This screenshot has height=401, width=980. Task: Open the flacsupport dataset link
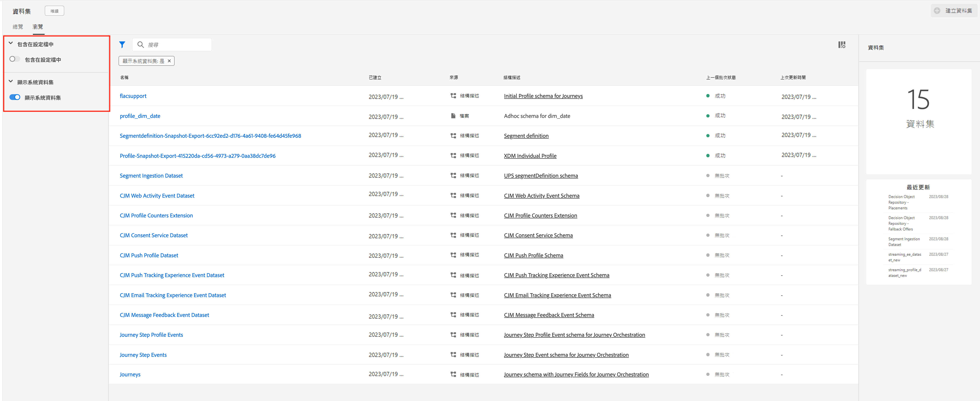(133, 96)
